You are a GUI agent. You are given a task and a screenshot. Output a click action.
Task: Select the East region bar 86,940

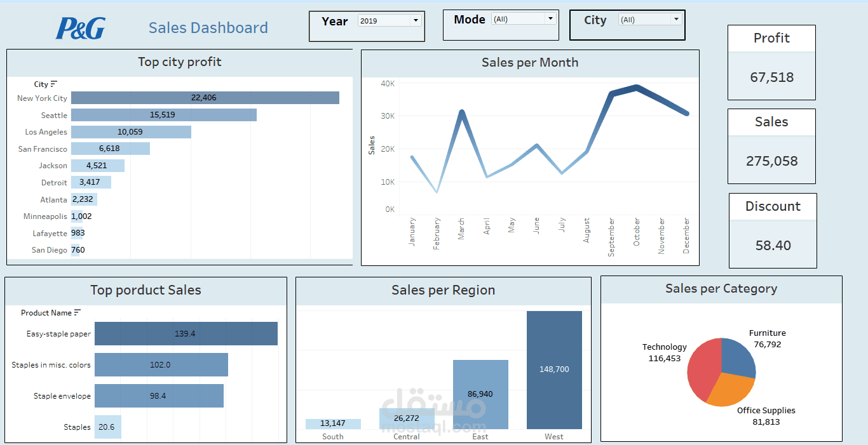tap(480, 395)
